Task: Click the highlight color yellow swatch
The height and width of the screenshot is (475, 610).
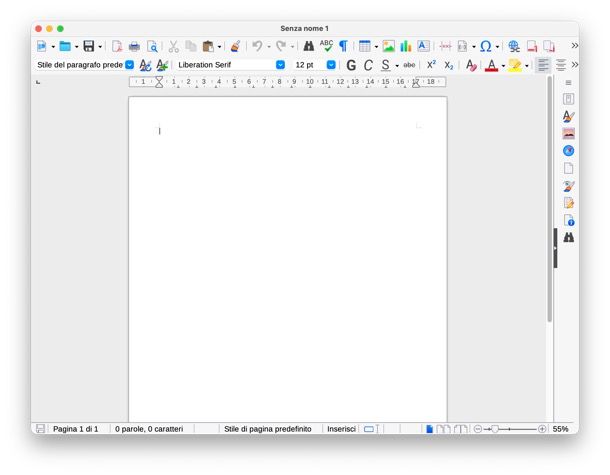Action: (x=514, y=65)
